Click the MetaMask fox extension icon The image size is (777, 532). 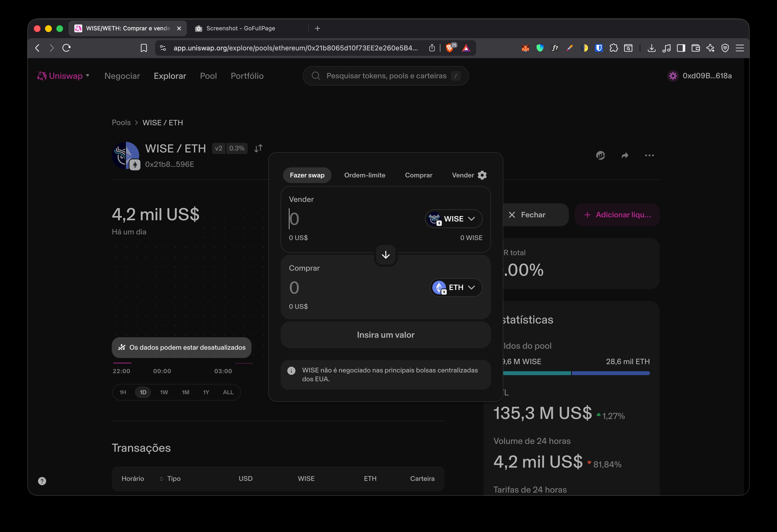tap(525, 48)
